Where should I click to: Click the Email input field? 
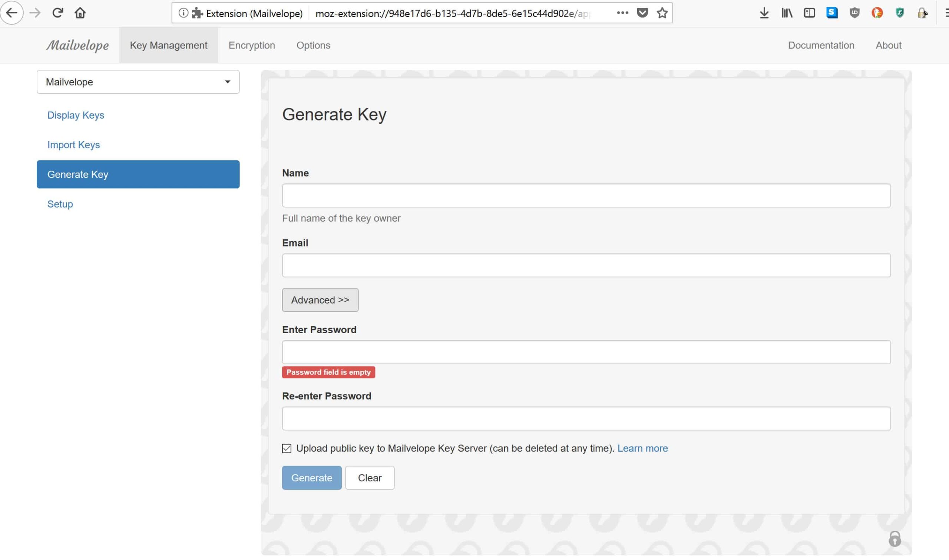click(x=586, y=265)
